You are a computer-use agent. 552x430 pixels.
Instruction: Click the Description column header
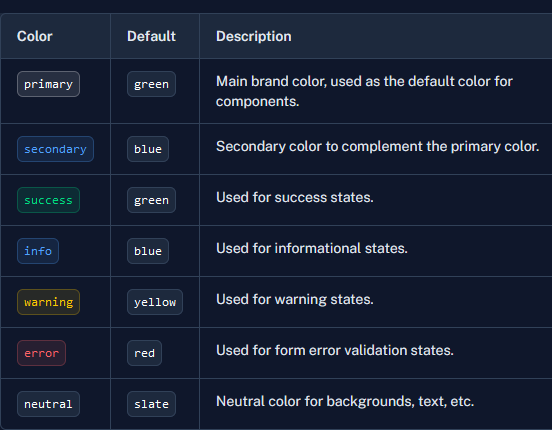(253, 36)
